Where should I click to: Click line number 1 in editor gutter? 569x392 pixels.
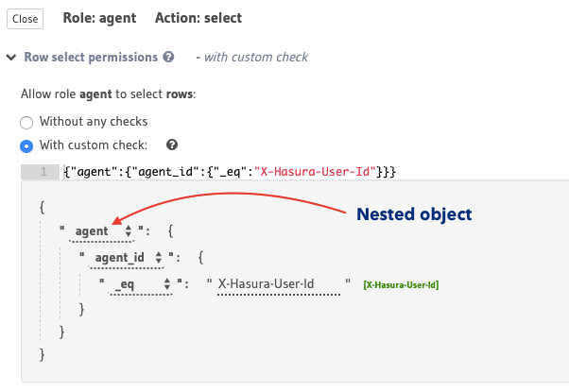click(42, 171)
